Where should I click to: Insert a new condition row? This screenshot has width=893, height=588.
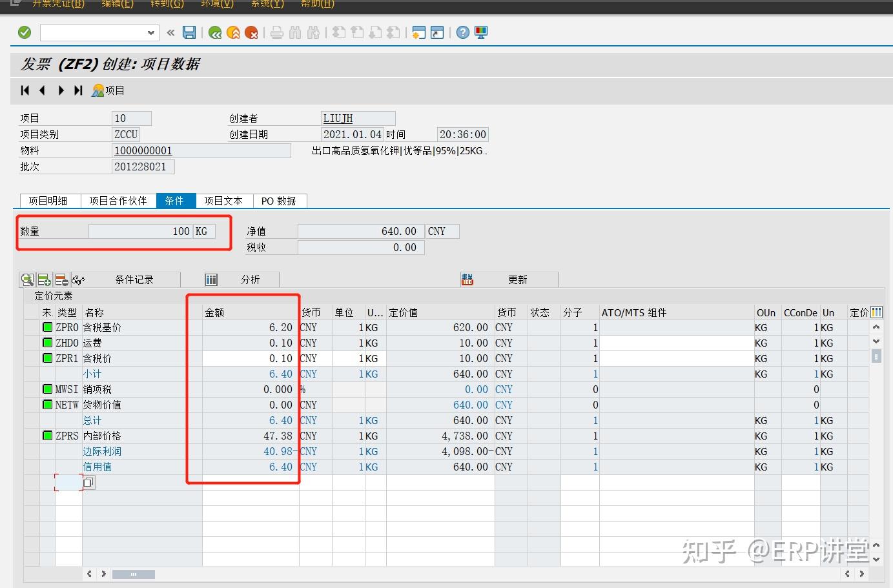[x=44, y=279]
